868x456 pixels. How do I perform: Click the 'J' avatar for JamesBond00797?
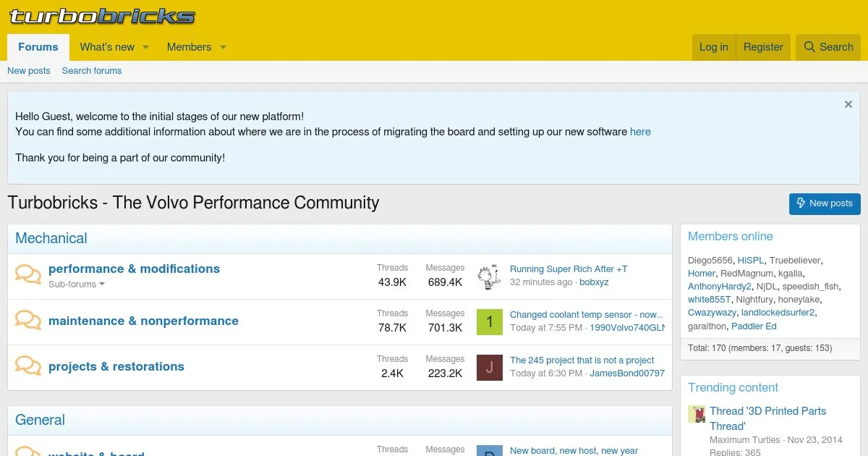tap(490, 368)
